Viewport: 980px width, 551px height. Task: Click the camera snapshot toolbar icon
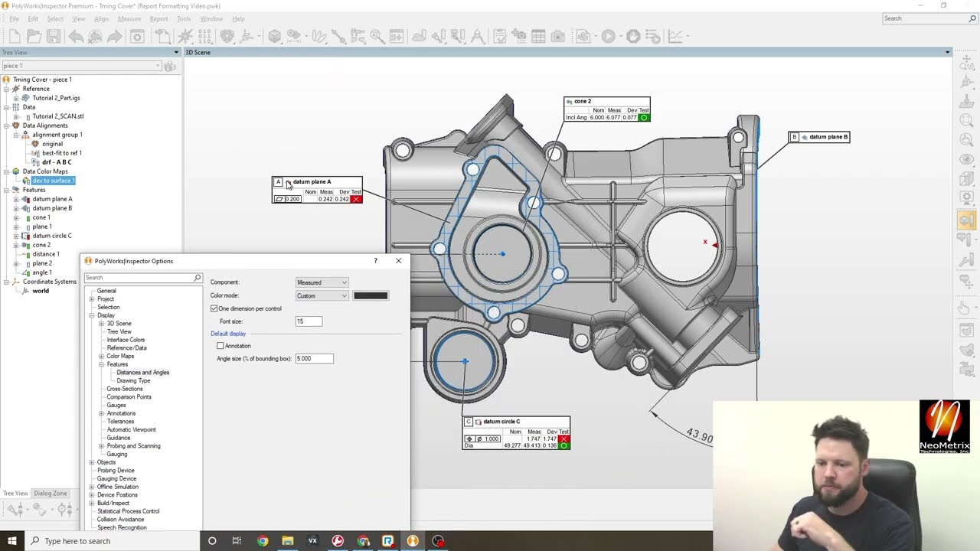pos(557,36)
